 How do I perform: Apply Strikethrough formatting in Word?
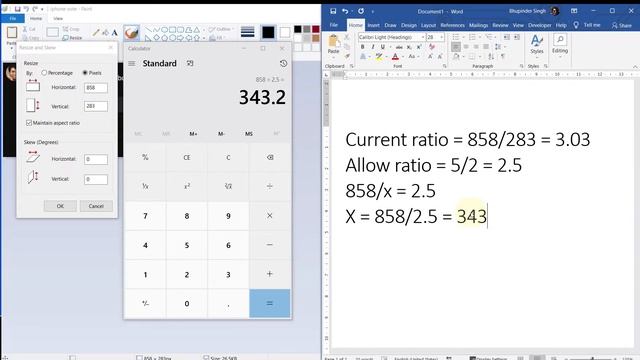[x=399, y=47]
